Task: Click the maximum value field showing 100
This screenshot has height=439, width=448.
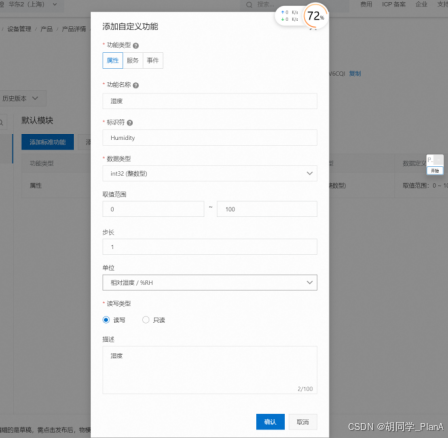Action: (x=267, y=209)
